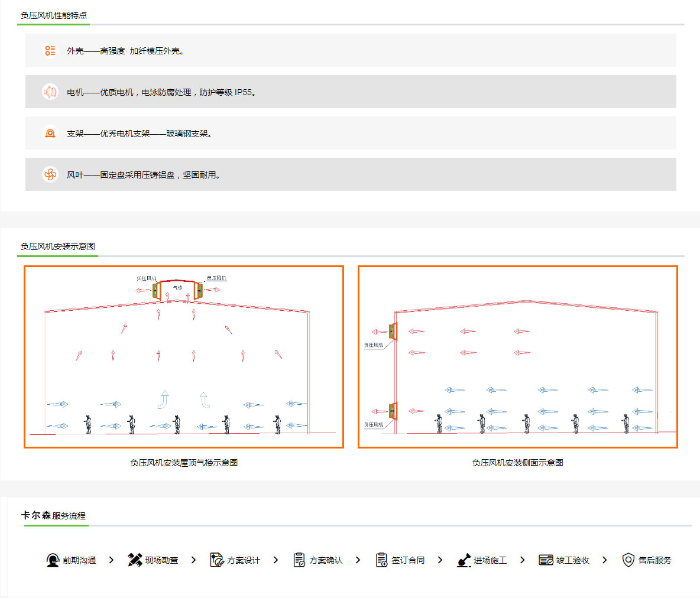Click the motor icon beside 电机
The height and width of the screenshot is (598, 700).
click(50, 92)
